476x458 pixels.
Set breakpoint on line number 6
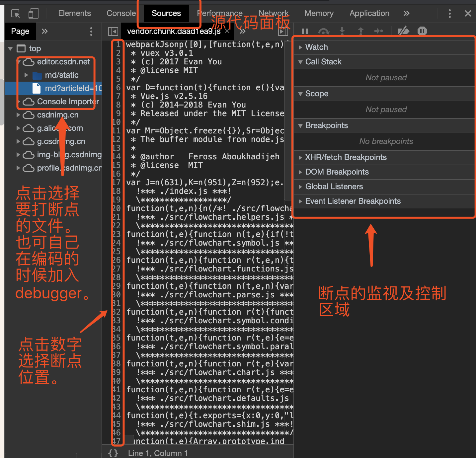click(x=118, y=88)
